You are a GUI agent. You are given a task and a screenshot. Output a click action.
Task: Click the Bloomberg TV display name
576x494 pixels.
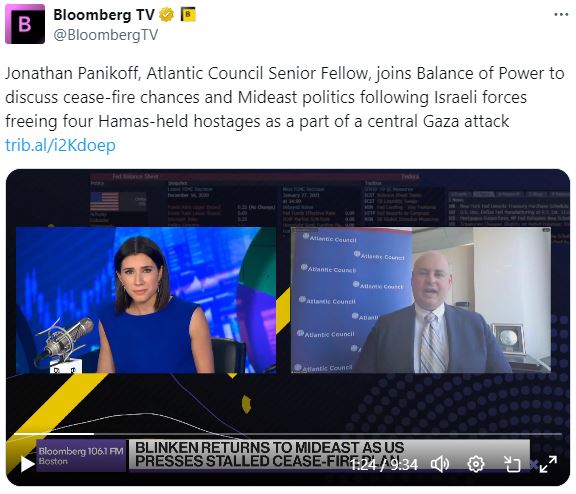tap(104, 15)
